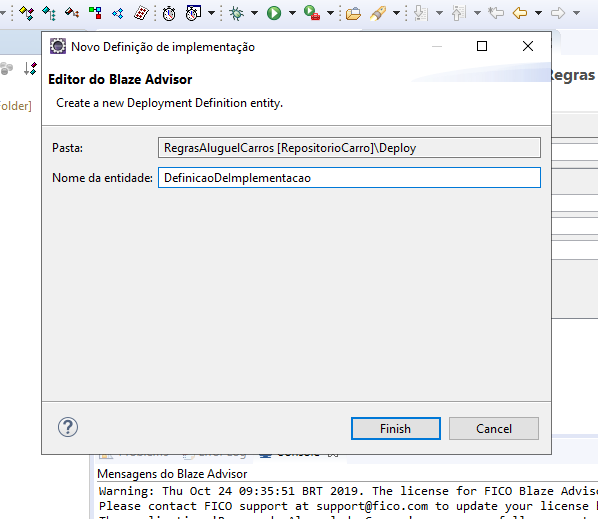Open Back history dropdown arrow
The image size is (598, 519).
click(x=539, y=13)
